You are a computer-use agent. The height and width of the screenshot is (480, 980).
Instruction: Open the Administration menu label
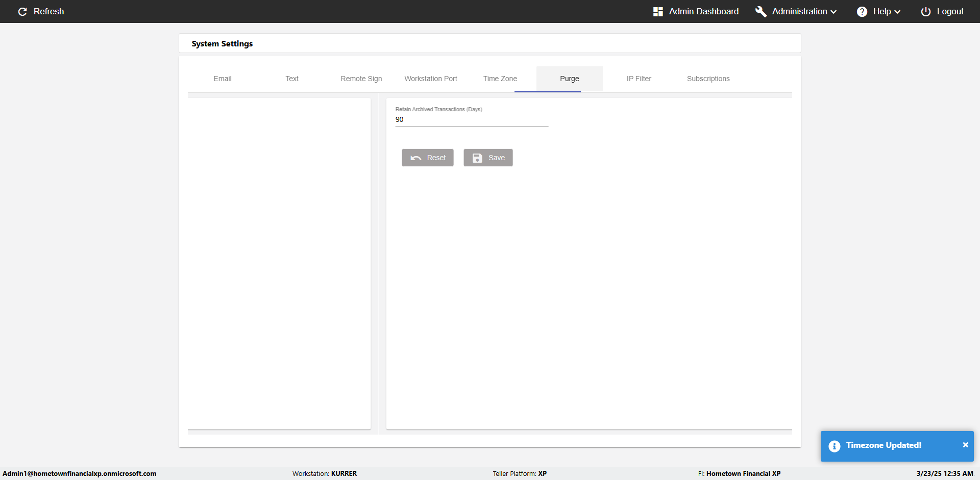point(800,11)
